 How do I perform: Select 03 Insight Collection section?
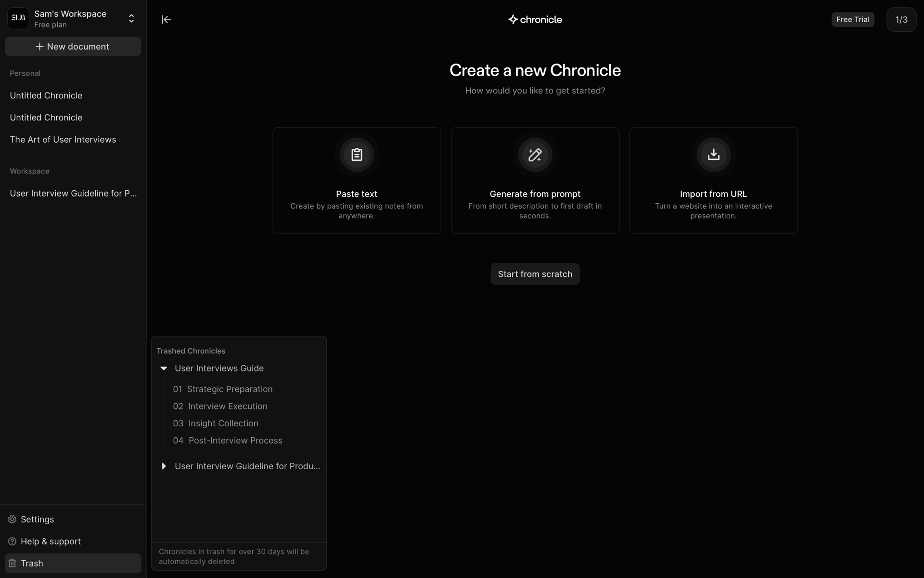(216, 423)
